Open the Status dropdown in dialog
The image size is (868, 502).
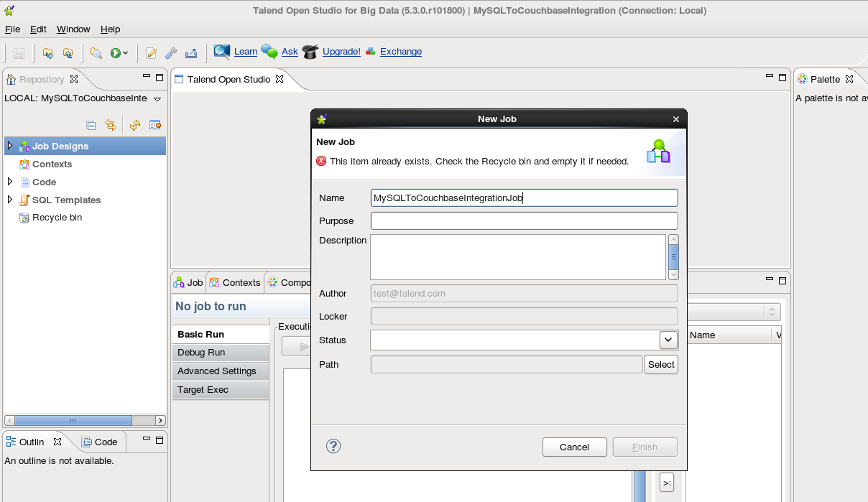(668, 340)
